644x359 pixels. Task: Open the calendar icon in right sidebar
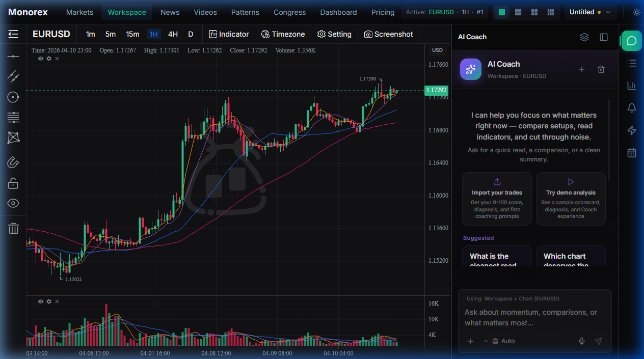coord(632,152)
